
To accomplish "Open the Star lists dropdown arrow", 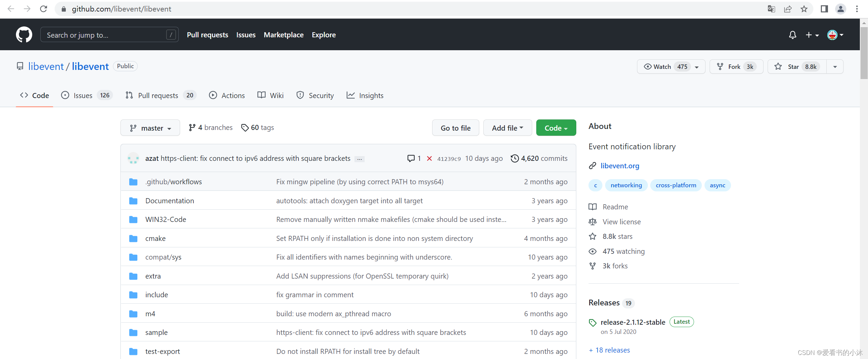I will [x=835, y=67].
